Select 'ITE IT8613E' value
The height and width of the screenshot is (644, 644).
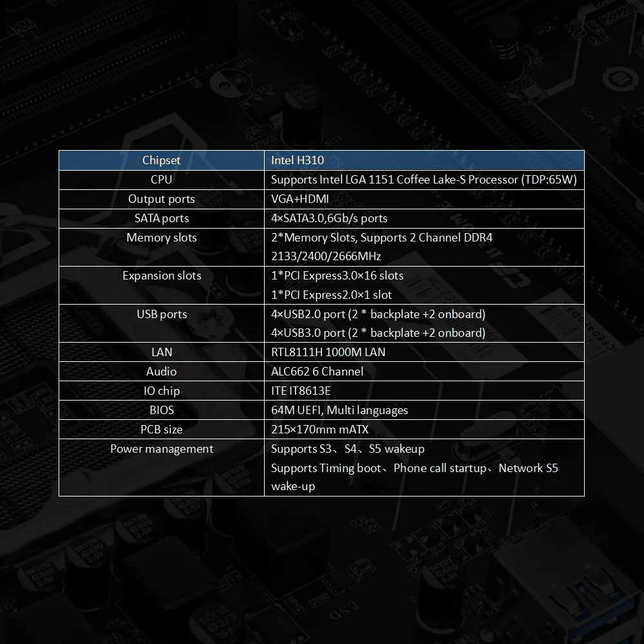(301, 391)
